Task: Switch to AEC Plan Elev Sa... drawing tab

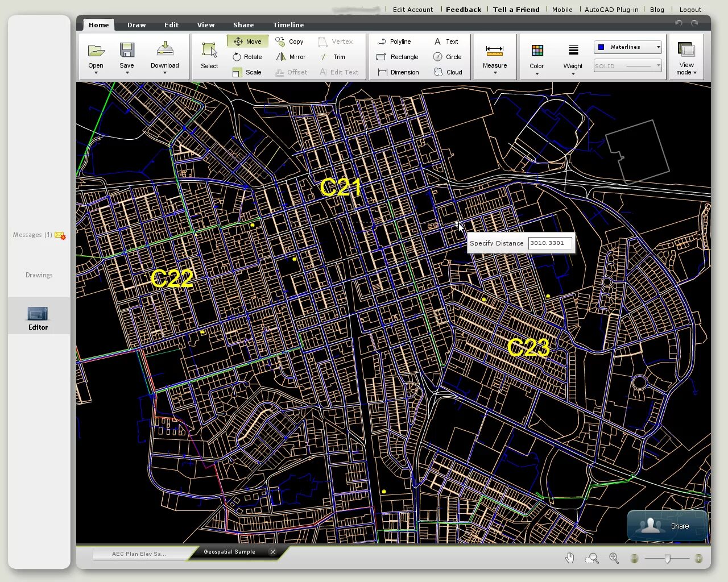Action: [x=139, y=554]
